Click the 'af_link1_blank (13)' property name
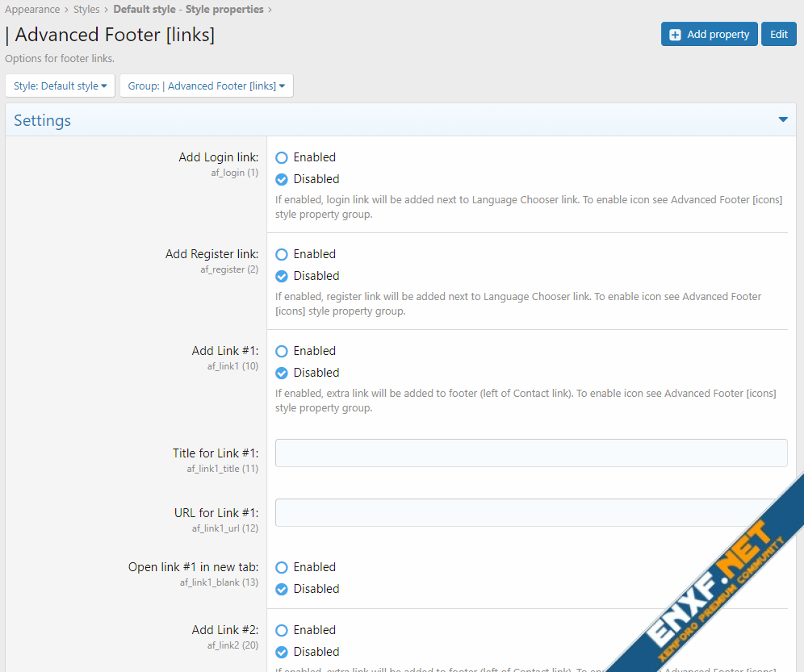Viewport: 804px width, 672px height. coord(219,582)
